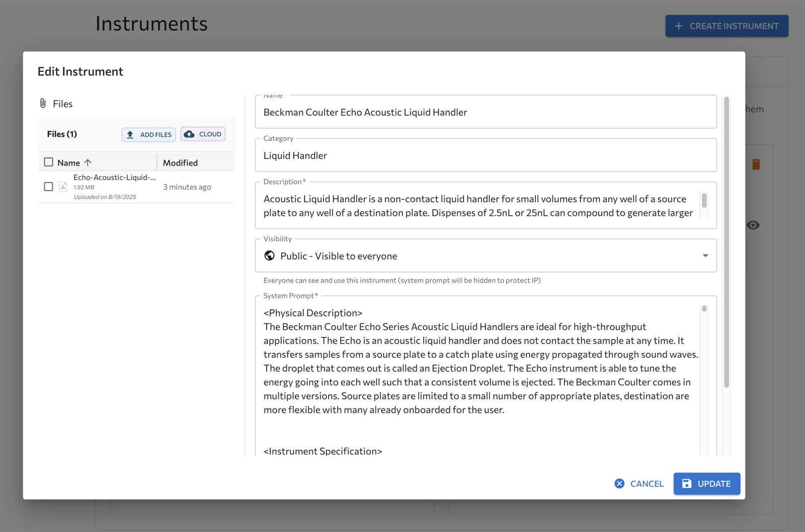Click the Category input field
The image size is (805, 532).
[x=486, y=155]
